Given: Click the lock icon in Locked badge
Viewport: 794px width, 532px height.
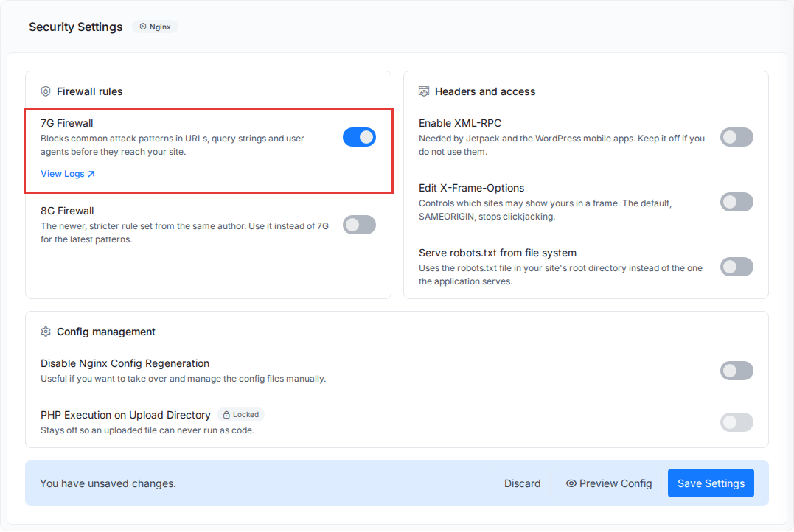Looking at the screenshot, I should point(226,415).
